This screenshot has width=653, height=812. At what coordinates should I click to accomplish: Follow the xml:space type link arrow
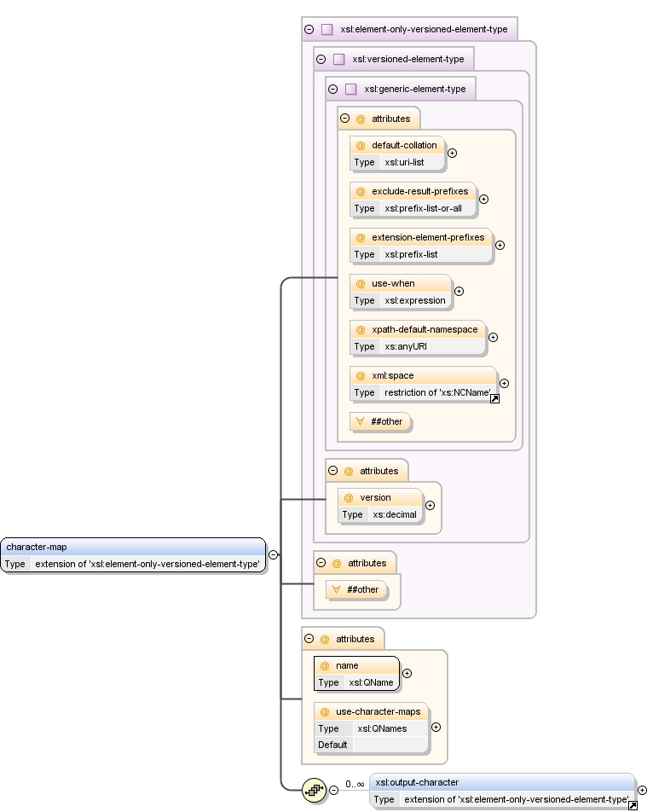(494, 399)
